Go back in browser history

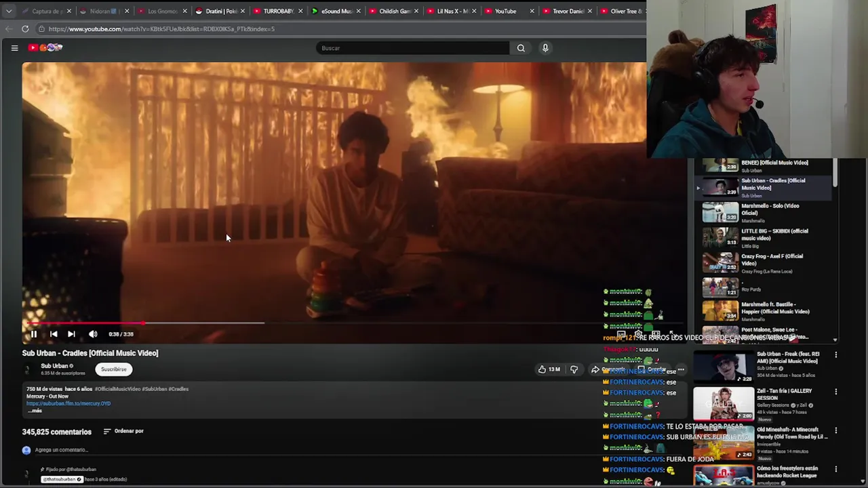coord(8,28)
